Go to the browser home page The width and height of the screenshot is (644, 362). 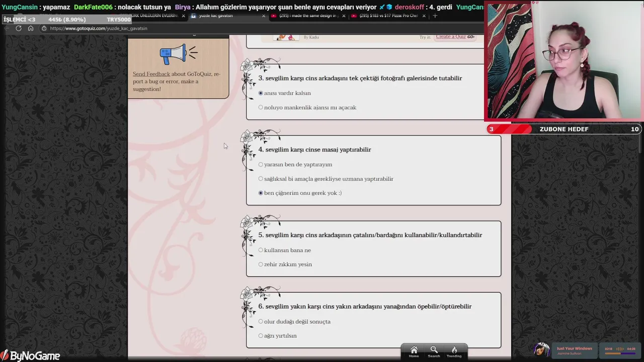(x=31, y=28)
